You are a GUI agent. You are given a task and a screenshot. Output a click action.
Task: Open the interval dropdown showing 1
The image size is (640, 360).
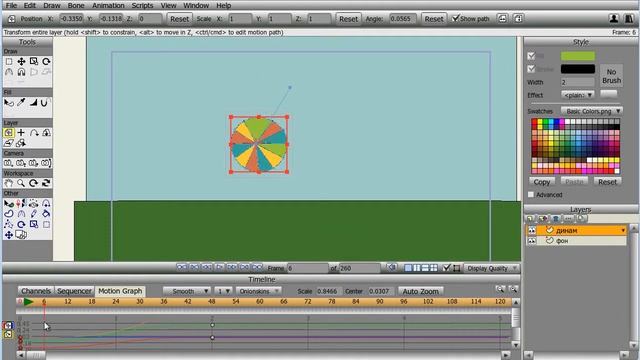coord(224,291)
